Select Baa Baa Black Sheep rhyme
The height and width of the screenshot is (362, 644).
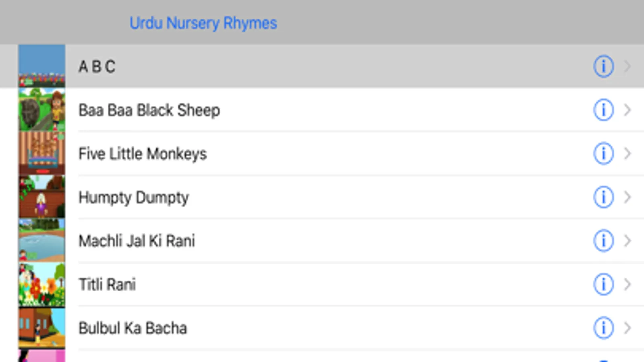[x=149, y=110]
